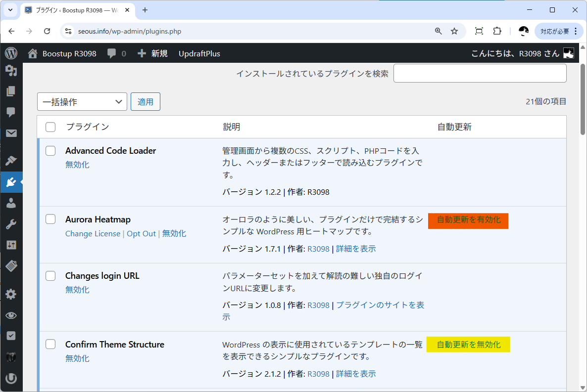
Task: Open the Tools wrench sidebar icon
Action: 11,224
